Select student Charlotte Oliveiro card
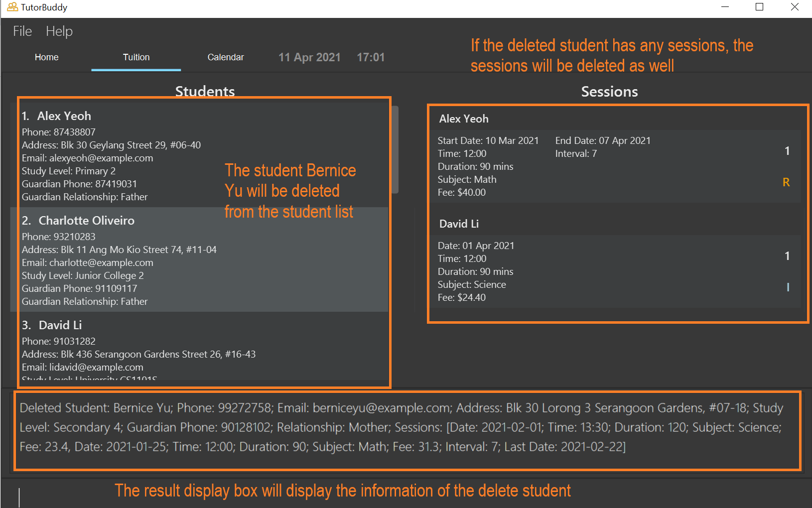812x508 pixels. tap(199, 259)
